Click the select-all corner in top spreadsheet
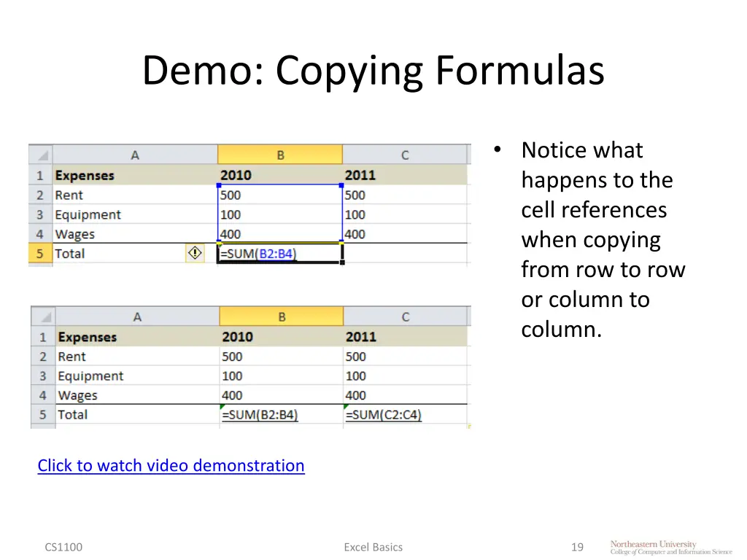 41,155
